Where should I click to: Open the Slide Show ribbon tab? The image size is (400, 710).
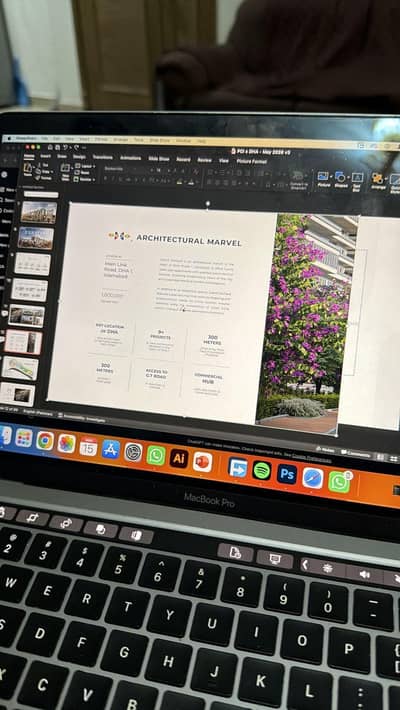(x=159, y=158)
